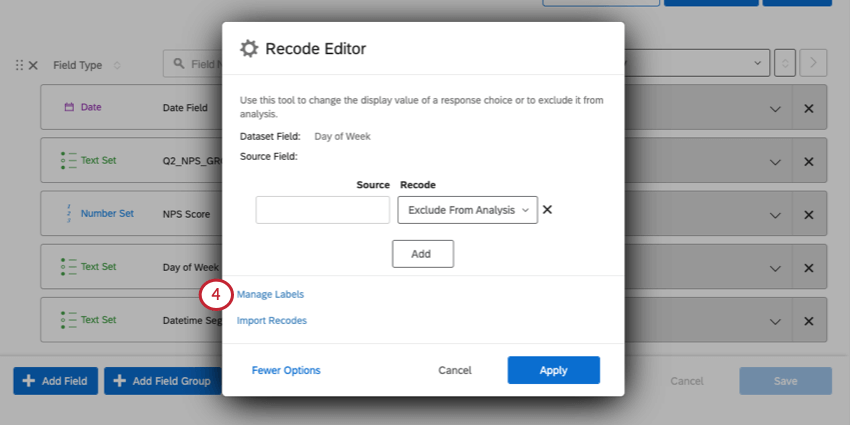Expand the Datetime Segment row chevron
Image resolution: width=850 pixels, height=425 pixels.
[774, 320]
